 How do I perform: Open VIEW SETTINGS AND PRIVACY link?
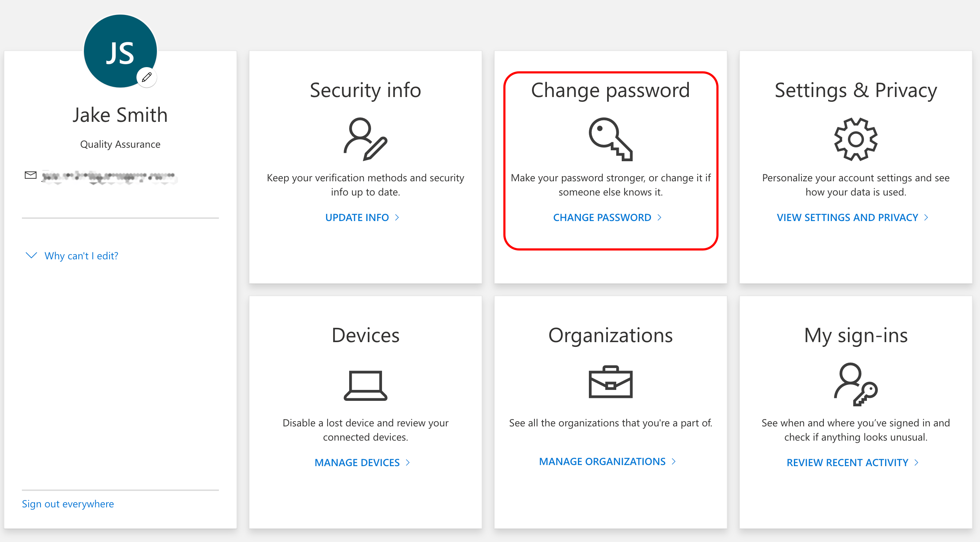847,217
